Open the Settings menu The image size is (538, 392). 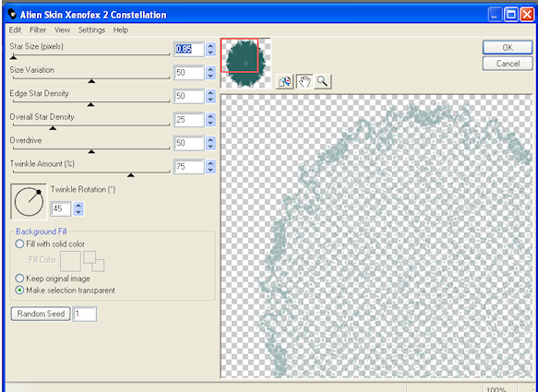click(91, 30)
